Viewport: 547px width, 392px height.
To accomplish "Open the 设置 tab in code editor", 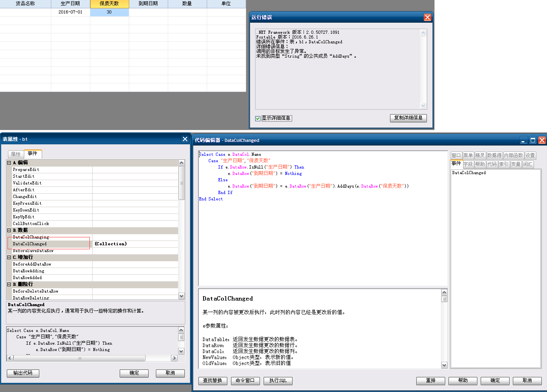I will pyautogui.click(x=530, y=155).
